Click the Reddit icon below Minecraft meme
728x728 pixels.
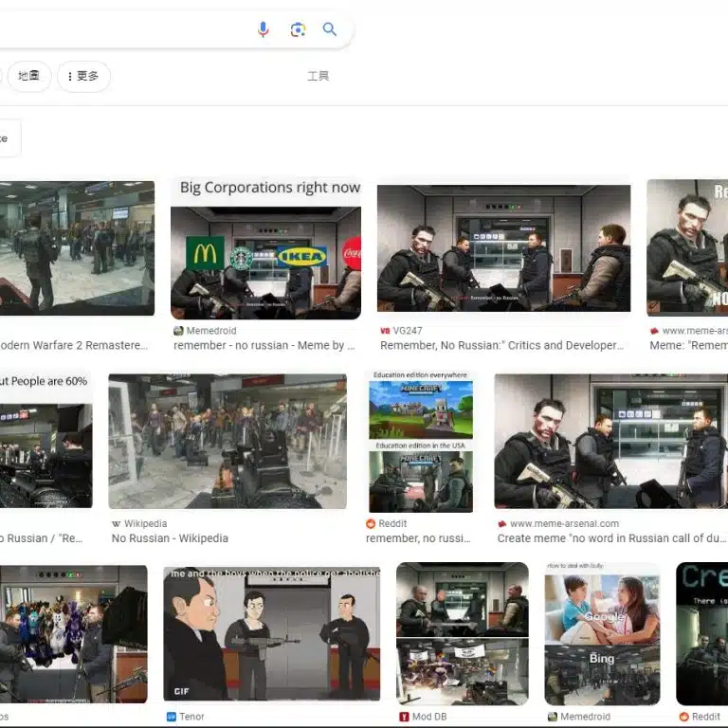point(372,523)
